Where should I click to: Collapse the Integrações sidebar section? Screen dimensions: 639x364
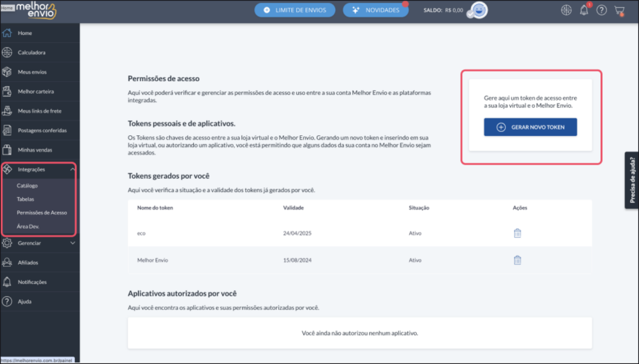coord(72,169)
